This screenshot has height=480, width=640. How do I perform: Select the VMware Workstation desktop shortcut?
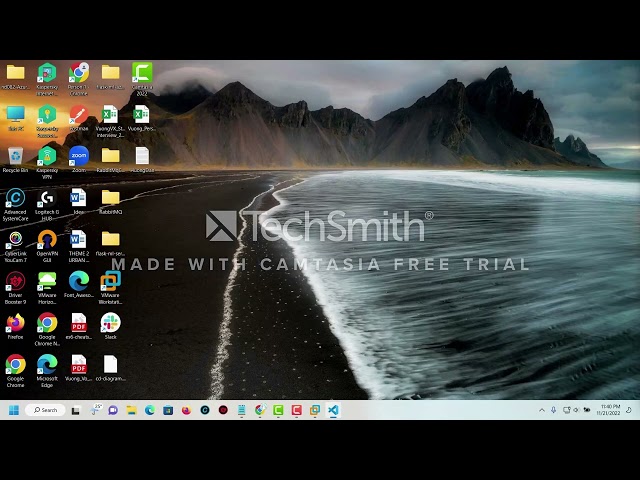click(x=110, y=282)
